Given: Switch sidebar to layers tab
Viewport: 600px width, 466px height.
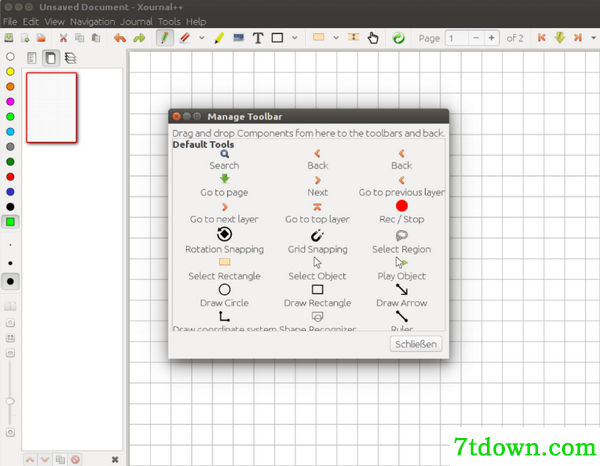Looking at the screenshot, I should pos(70,58).
